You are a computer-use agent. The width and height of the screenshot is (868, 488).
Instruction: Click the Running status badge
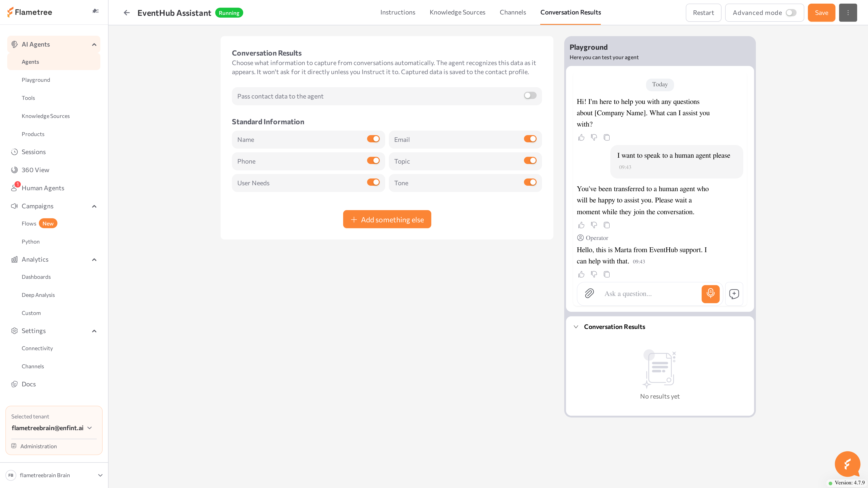click(229, 13)
